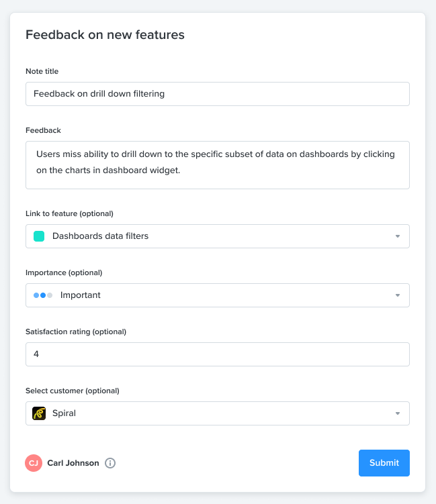This screenshot has width=436, height=504.
Task: Click the CJ user avatar
Action: (x=34, y=463)
